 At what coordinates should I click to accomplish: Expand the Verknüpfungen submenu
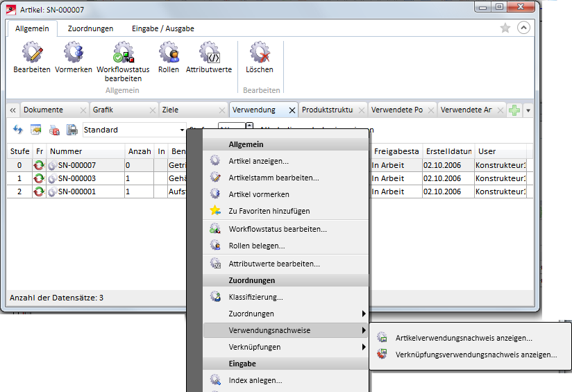[x=285, y=347]
